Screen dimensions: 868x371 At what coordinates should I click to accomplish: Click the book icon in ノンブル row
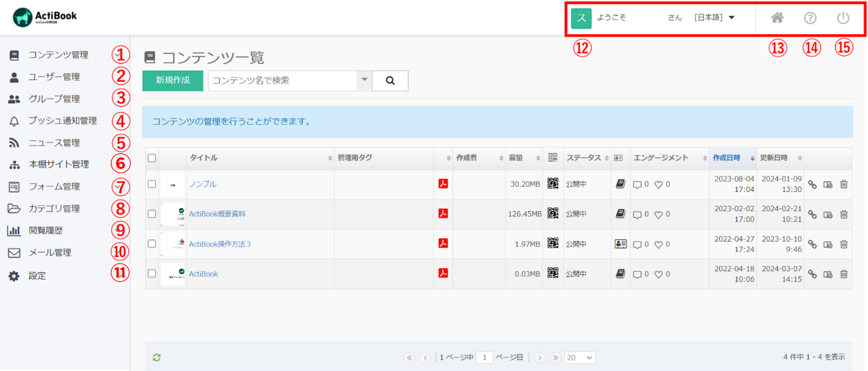point(621,184)
